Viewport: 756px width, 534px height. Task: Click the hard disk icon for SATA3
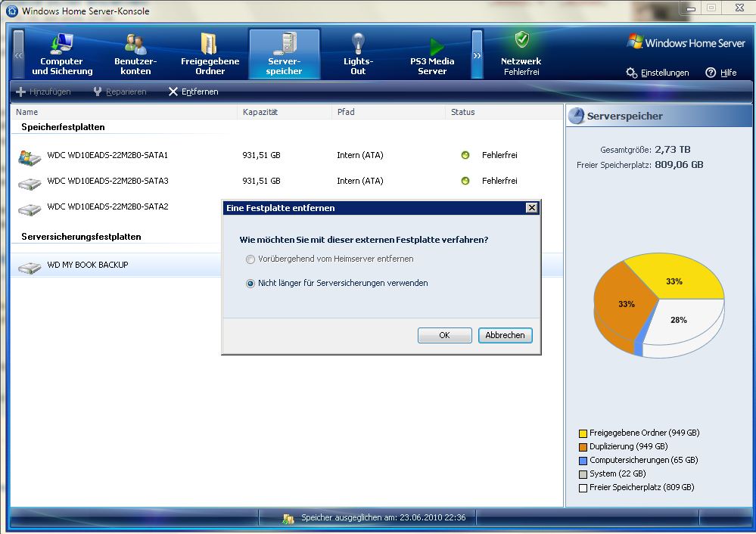[x=30, y=184]
